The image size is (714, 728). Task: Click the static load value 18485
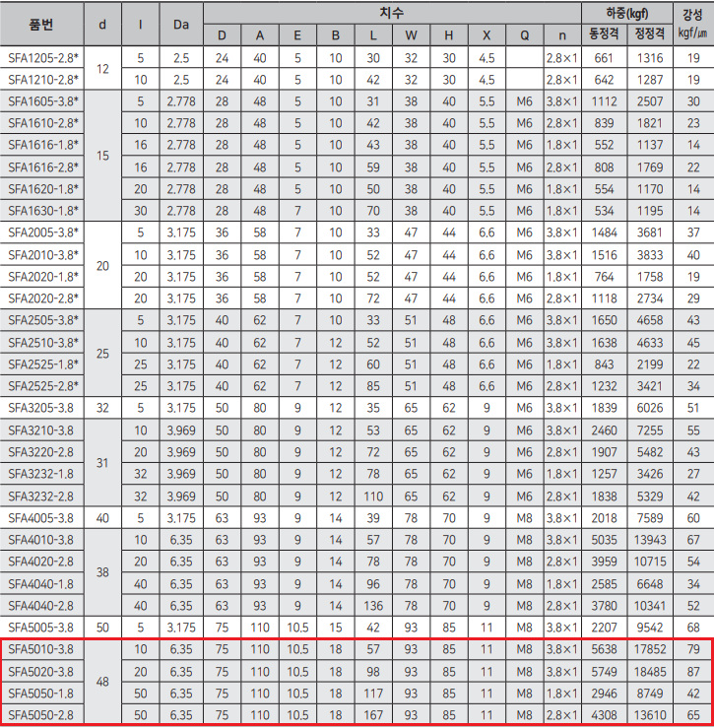[x=649, y=670]
